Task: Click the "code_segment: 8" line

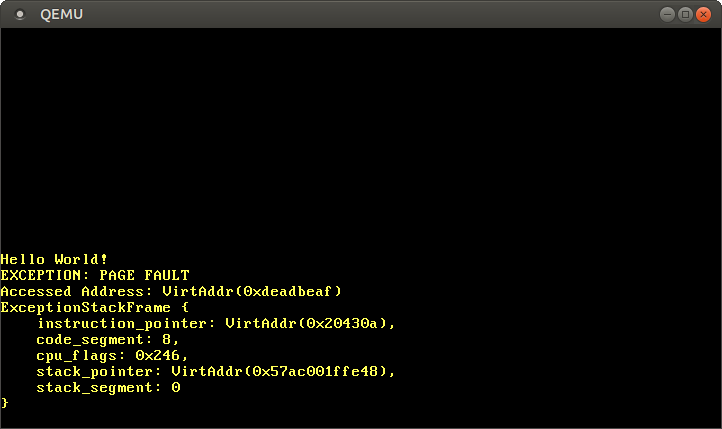Action: tap(108, 339)
